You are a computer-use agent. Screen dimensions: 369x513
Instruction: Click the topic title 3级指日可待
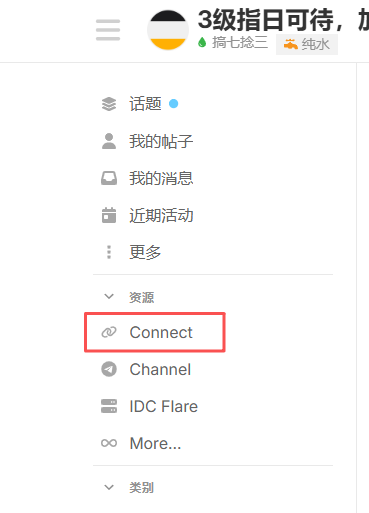(266, 20)
